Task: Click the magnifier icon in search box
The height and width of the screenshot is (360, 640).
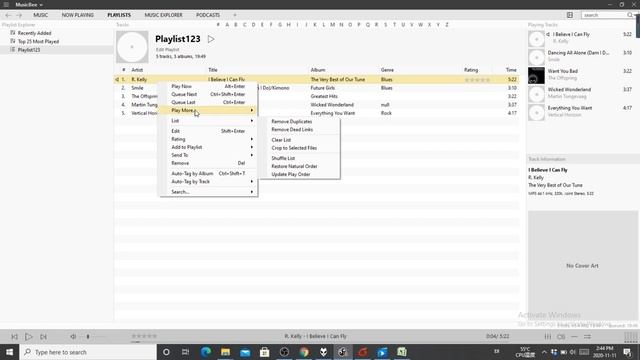Action: click(x=630, y=15)
